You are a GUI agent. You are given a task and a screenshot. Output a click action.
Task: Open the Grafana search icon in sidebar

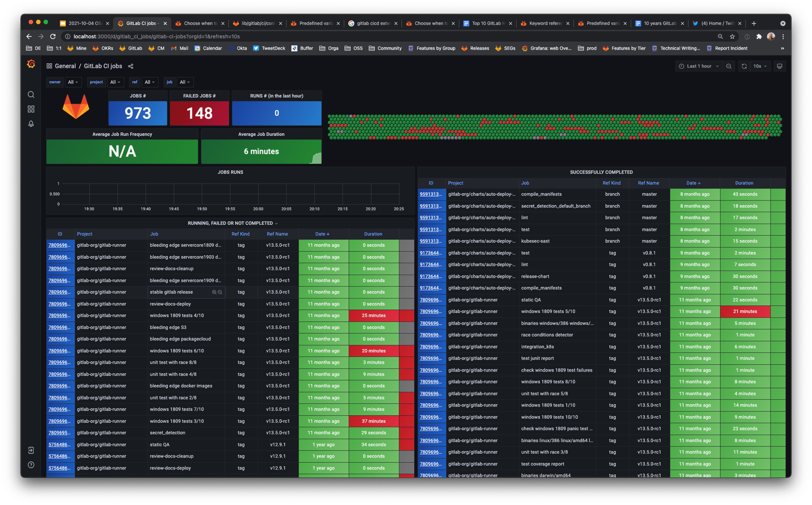(31, 95)
